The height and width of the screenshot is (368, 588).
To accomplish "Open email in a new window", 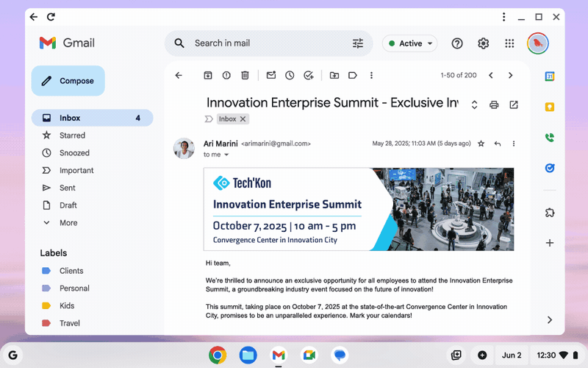I will 514,105.
